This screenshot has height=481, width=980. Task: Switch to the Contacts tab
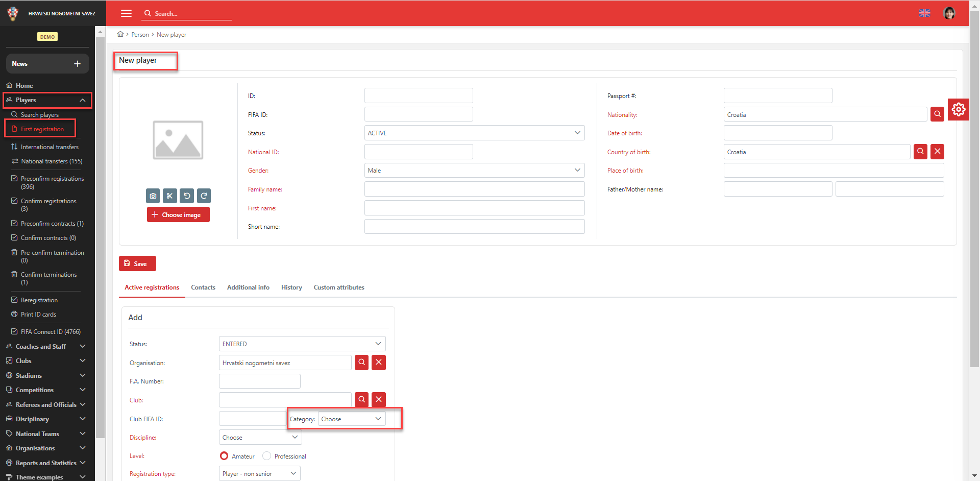(x=203, y=287)
